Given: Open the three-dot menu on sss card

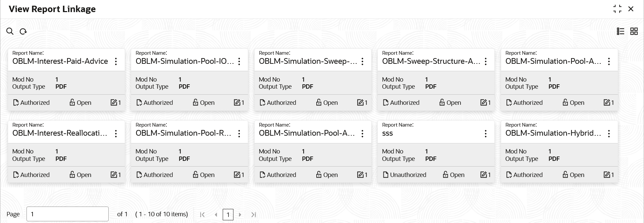Looking at the screenshot, I should click(x=486, y=134).
